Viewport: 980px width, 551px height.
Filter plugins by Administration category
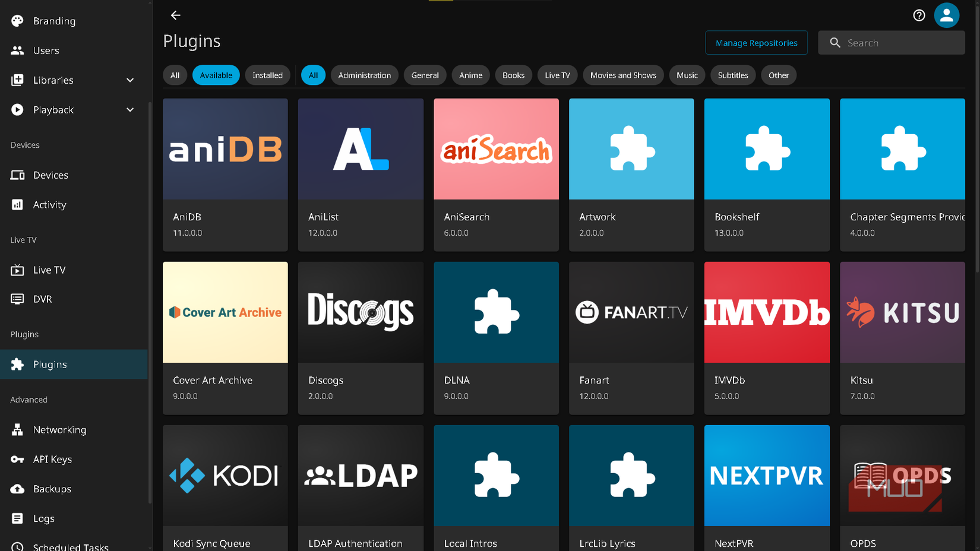click(365, 75)
